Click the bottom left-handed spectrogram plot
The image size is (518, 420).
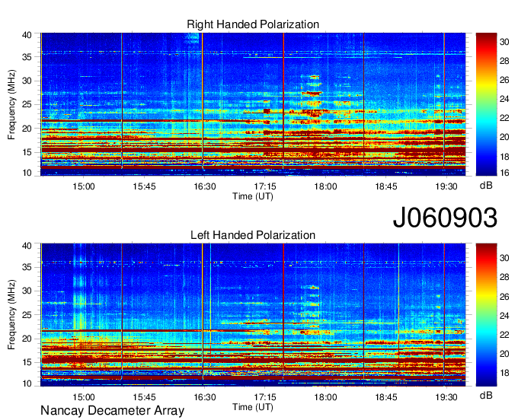pyautogui.click(x=253, y=315)
